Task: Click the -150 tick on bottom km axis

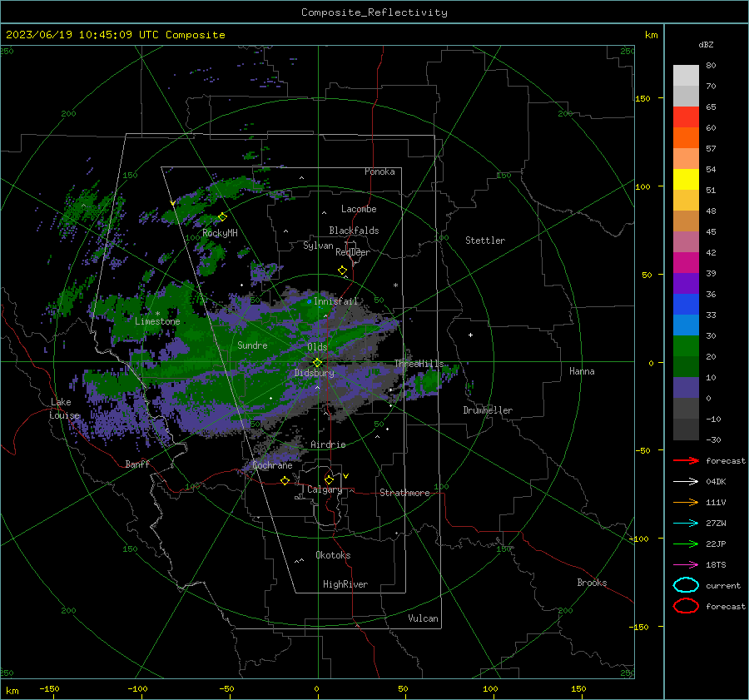Action: (x=49, y=689)
